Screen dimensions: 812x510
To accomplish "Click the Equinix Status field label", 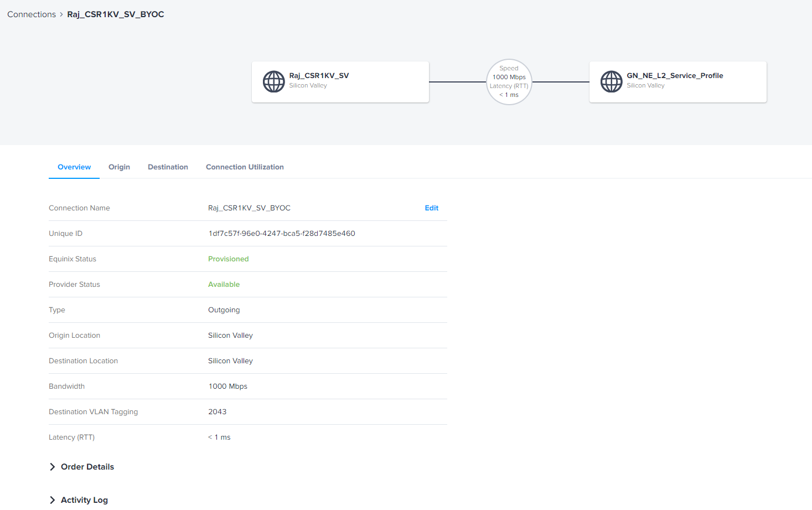I will pyautogui.click(x=73, y=259).
